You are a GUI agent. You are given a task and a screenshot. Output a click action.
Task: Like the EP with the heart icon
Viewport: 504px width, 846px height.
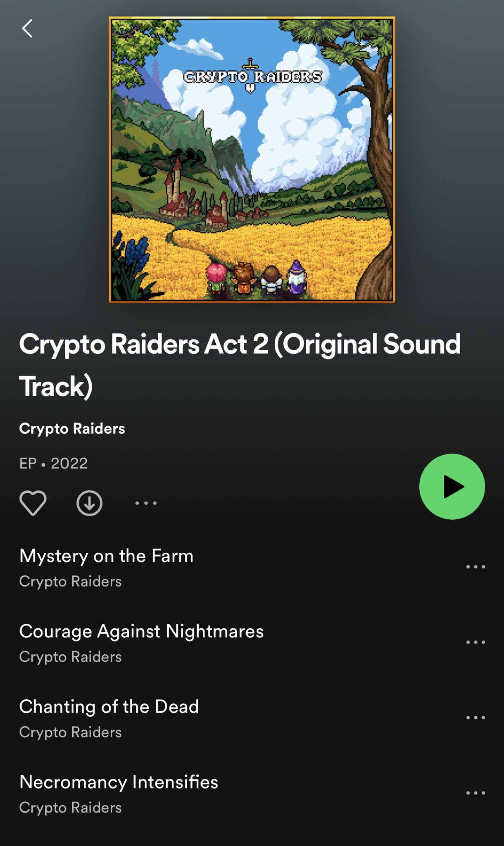33,503
